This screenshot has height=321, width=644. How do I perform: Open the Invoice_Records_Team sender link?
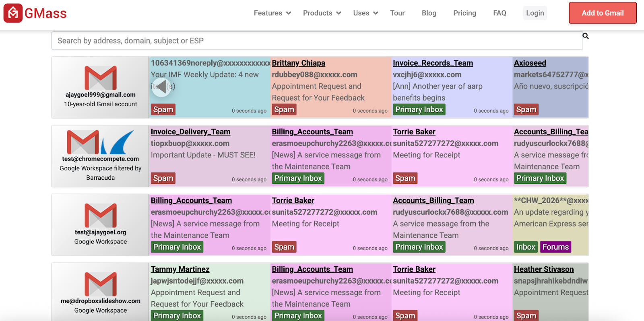pyautogui.click(x=433, y=63)
